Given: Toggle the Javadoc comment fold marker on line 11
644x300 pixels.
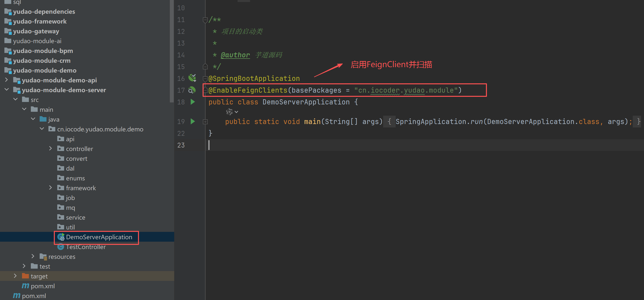Looking at the screenshot, I should coord(205,20).
